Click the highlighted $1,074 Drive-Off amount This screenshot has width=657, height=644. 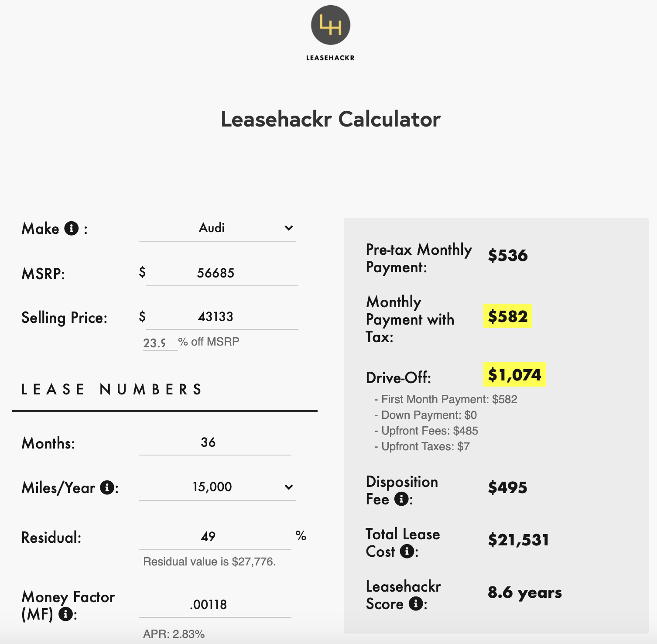tap(514, 374)
